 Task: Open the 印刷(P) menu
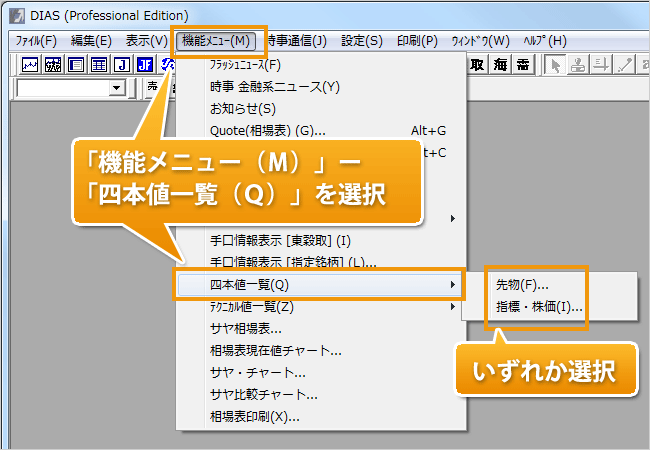pos(417,41)
